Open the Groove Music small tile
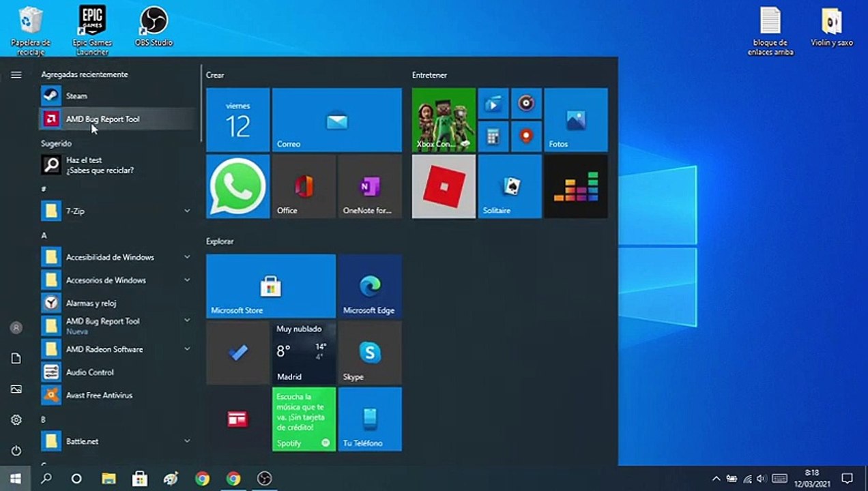 pos(525,104)
